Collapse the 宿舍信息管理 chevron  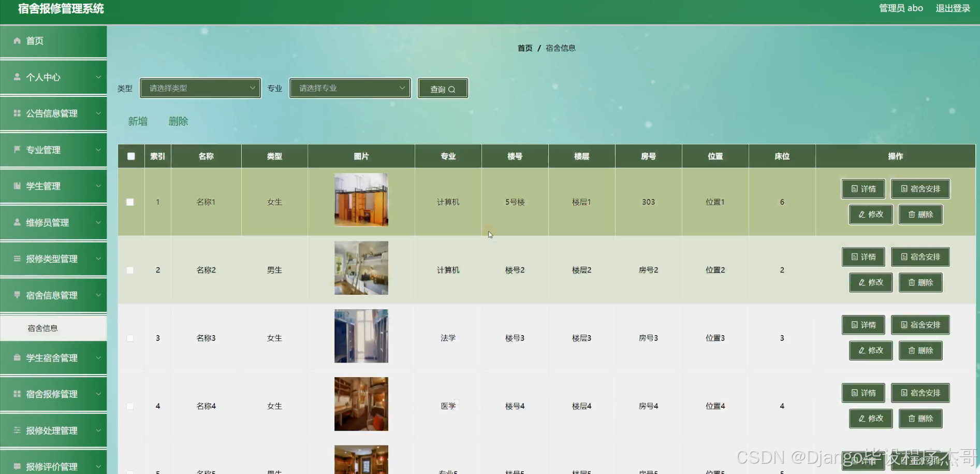tap(98, 295)
